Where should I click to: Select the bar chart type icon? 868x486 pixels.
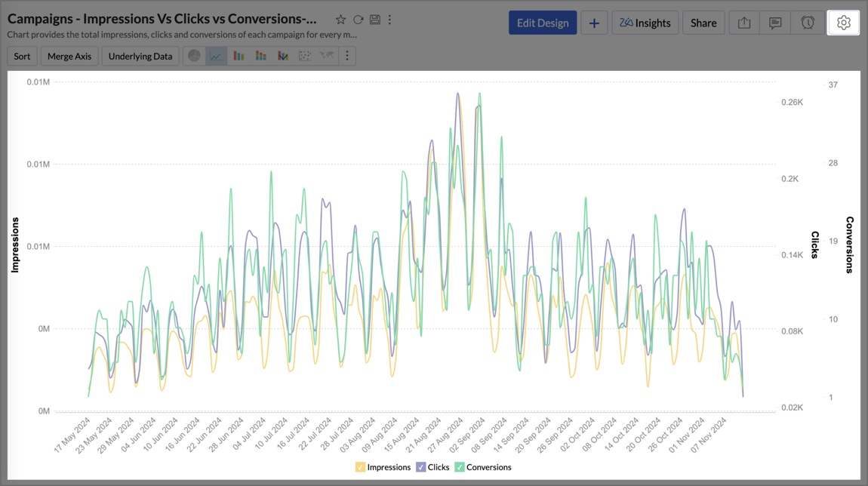[239, 56]
